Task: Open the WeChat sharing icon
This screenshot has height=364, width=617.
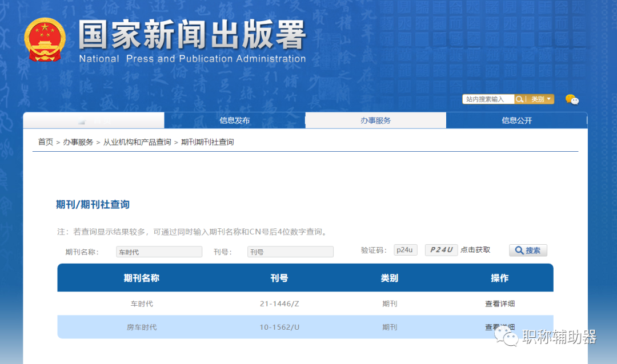Action: (x=572, y=99)
